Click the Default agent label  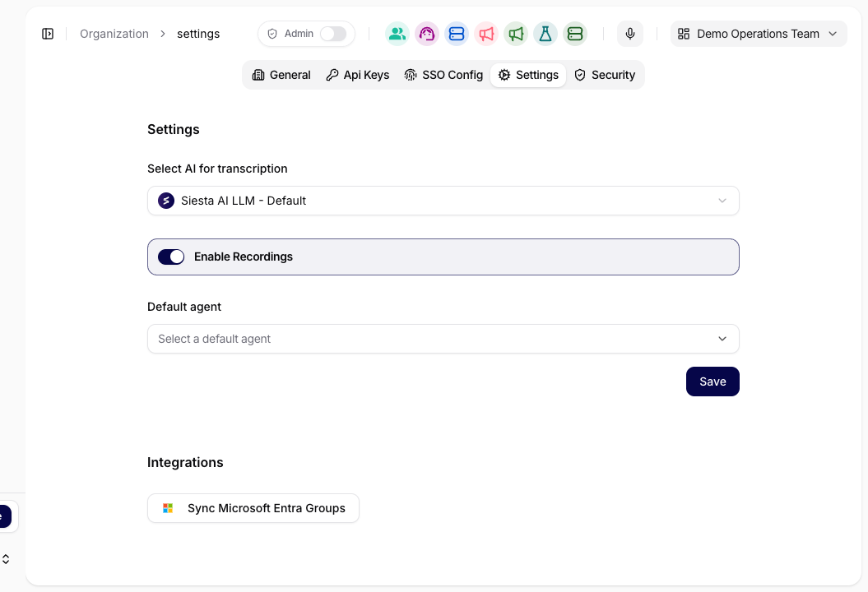[183, 307]
